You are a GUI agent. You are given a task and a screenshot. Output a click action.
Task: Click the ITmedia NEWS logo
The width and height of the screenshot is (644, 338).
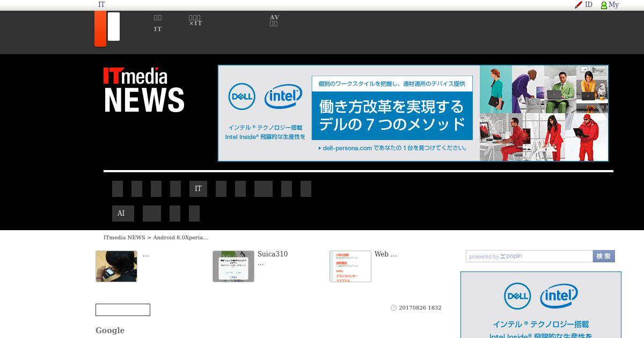point(144,90)
